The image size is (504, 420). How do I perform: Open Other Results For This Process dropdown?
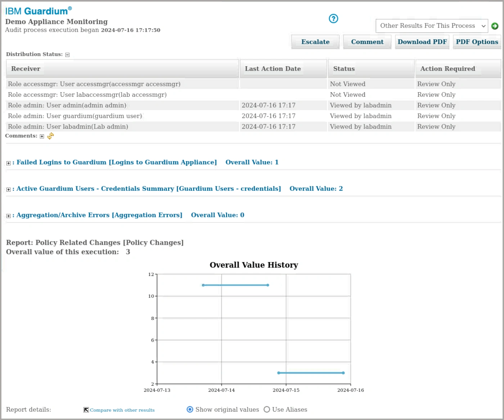tap(432, 26)
